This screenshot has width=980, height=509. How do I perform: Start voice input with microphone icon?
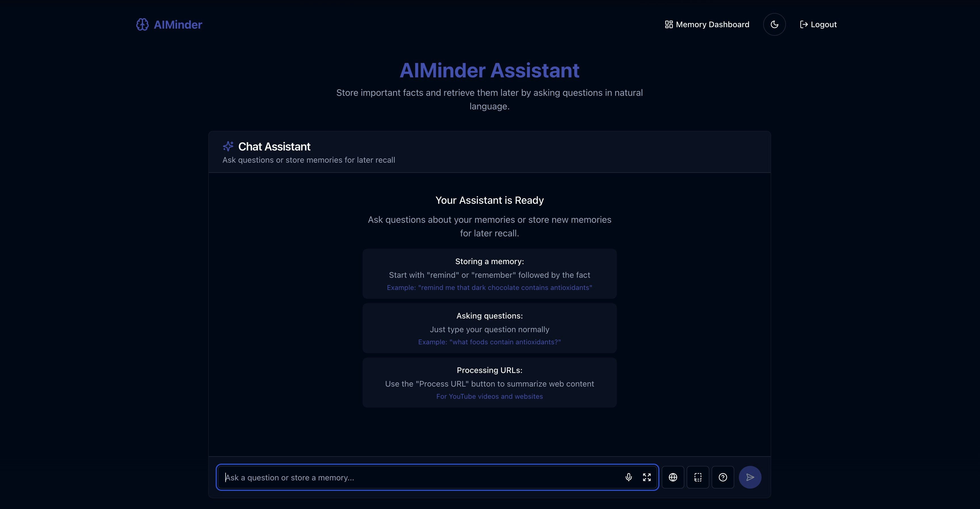click(x=628, y=477)
